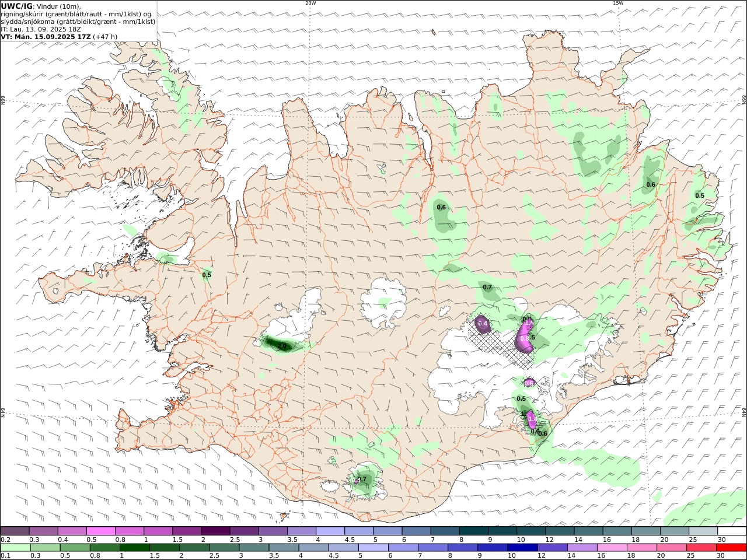This screenshot has width=747, height=560.
Task: Pick the bright red swatch labeled 30
Action: 730,548
